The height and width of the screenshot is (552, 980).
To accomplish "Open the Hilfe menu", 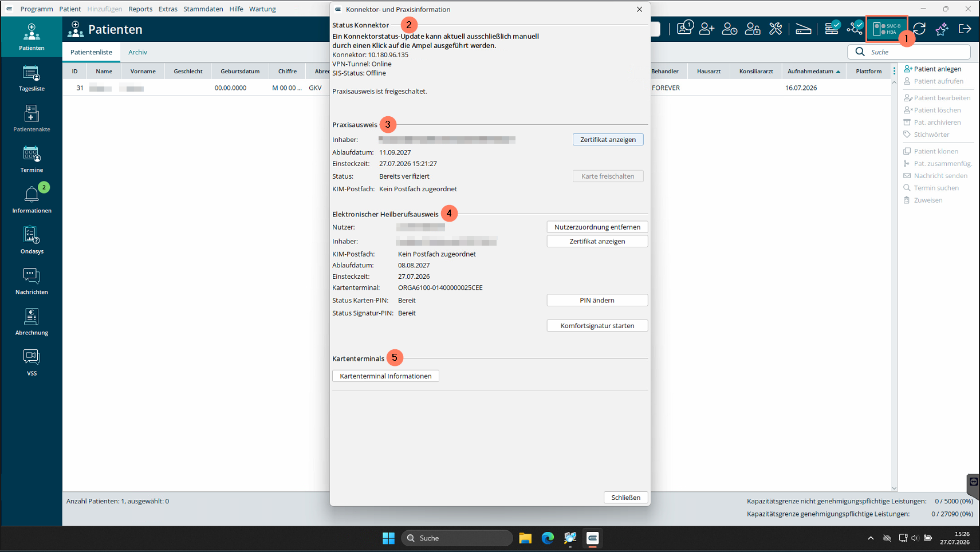I will 236,9.
